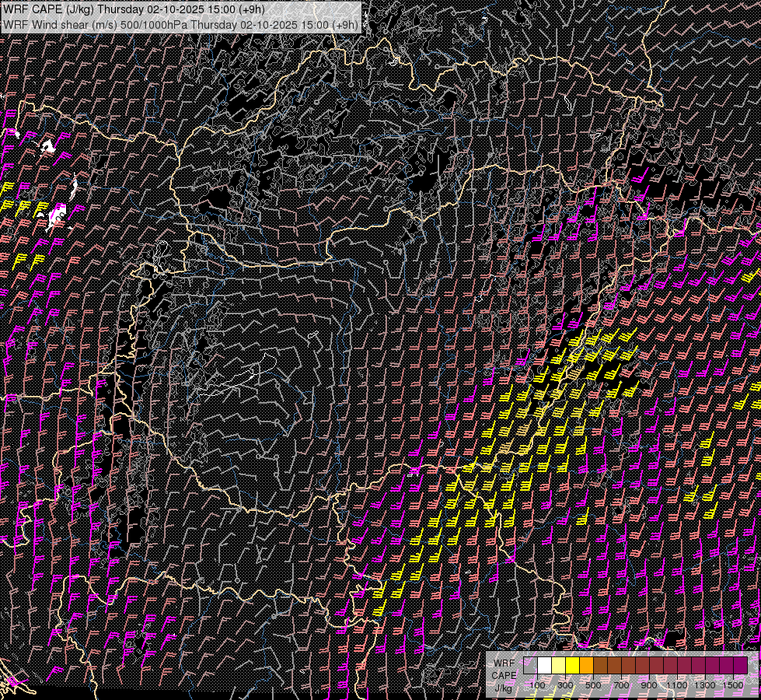Click the rightmost purple legend swatch
This screenshot has width=761, height=700.
(740, 665)
